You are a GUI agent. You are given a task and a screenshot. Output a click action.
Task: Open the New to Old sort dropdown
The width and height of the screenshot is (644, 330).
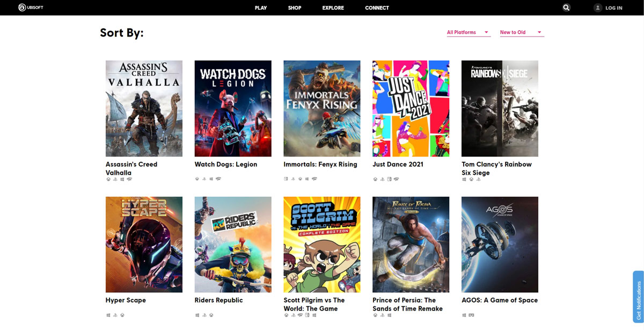[x=522, y=32]
